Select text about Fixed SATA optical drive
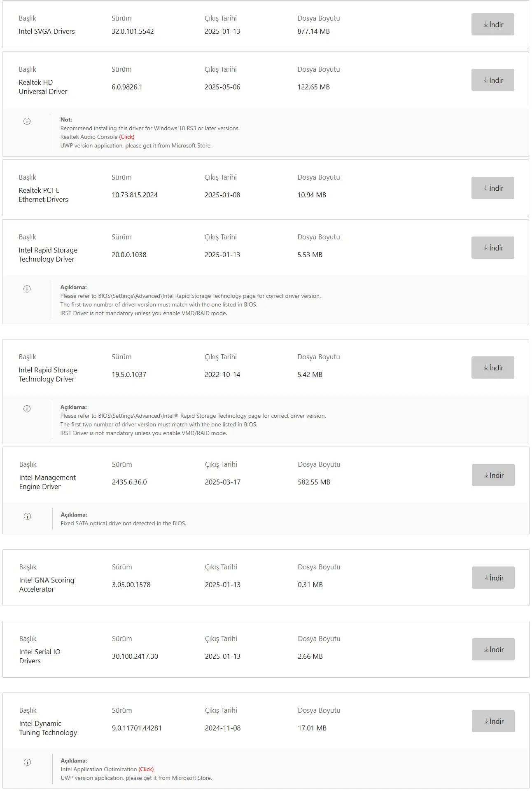Screen dimensions: 532x791 124,523
